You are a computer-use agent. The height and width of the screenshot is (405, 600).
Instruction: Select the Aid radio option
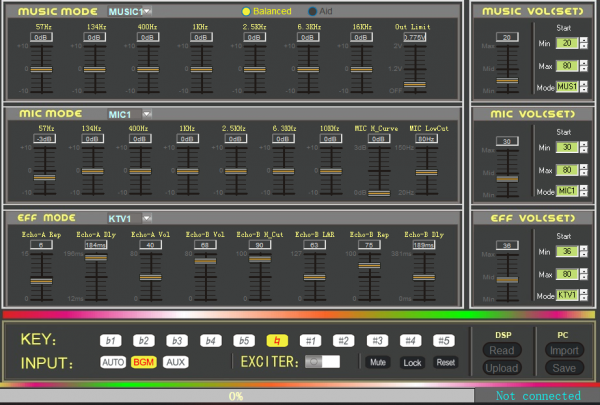[313, 10]
